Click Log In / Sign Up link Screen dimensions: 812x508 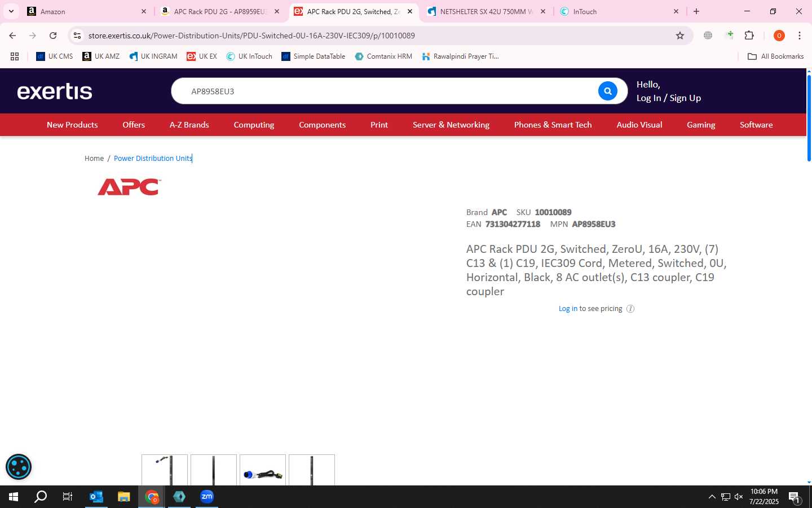click(x=669, y=98)
